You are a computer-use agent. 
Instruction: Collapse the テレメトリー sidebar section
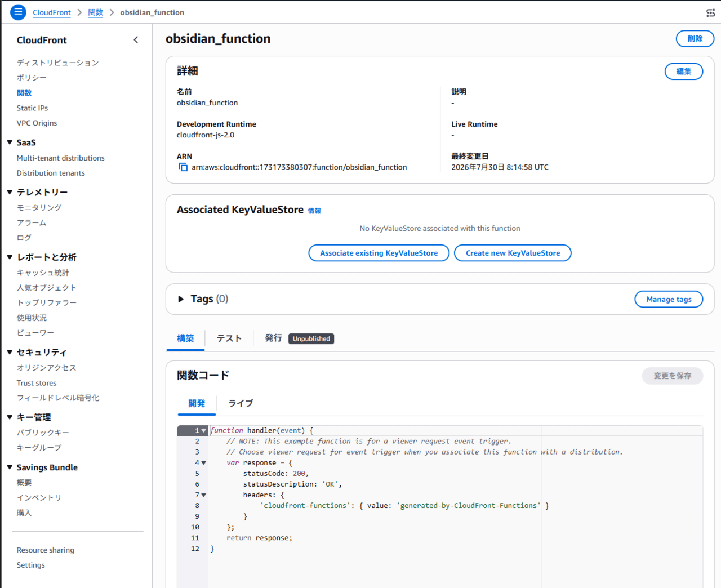[10, 192]
